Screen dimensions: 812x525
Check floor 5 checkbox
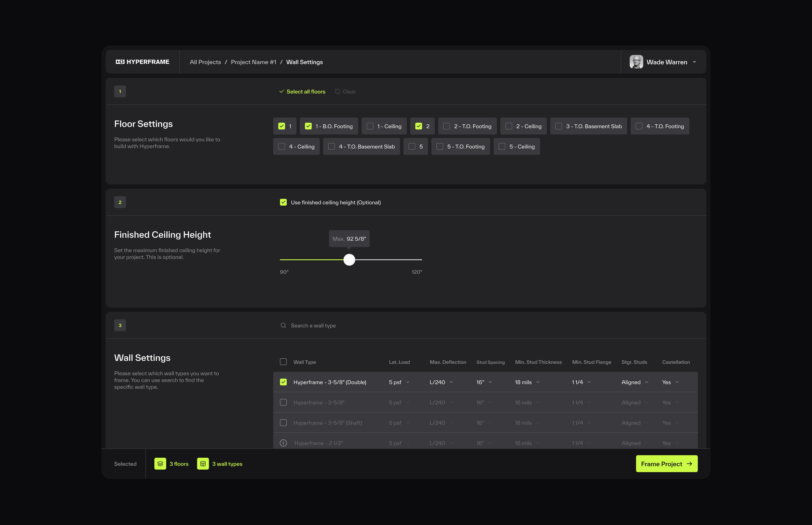coord(412,146)
